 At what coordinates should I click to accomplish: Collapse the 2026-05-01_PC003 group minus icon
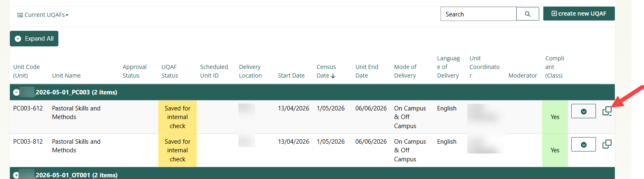pos(17,92)
